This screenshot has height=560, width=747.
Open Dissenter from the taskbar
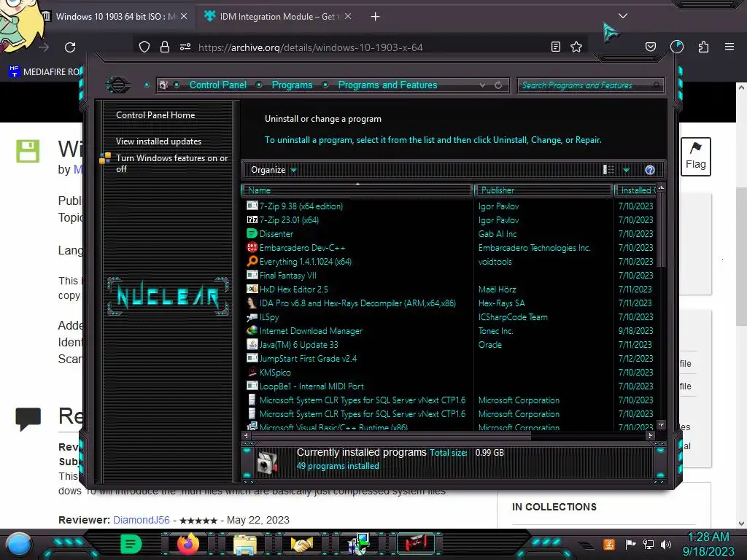click(131, 544)
